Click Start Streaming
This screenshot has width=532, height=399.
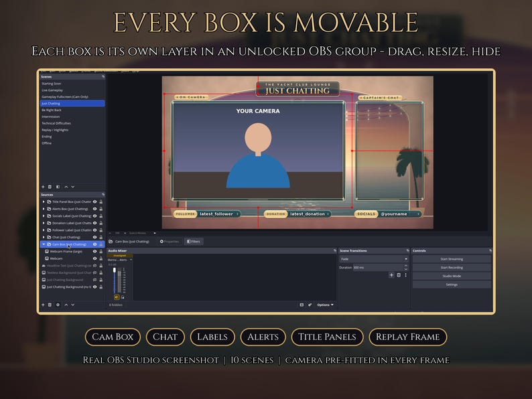452,259
